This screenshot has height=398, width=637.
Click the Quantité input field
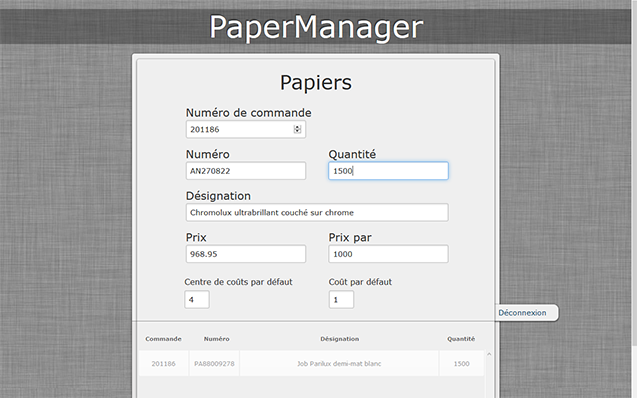(x=388, y=171)
